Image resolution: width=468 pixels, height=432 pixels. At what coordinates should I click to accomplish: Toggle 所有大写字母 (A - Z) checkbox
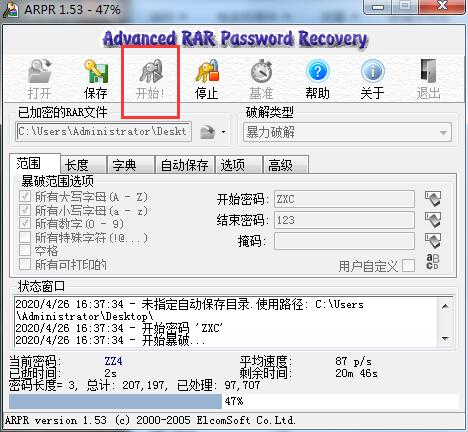(x=25, y=197)
